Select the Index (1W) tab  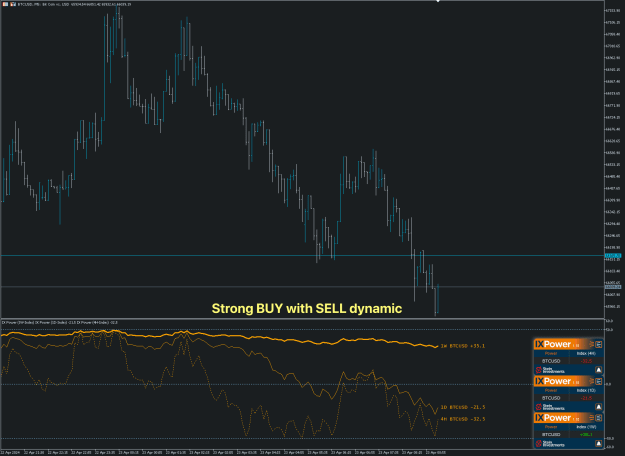[586, 427]
